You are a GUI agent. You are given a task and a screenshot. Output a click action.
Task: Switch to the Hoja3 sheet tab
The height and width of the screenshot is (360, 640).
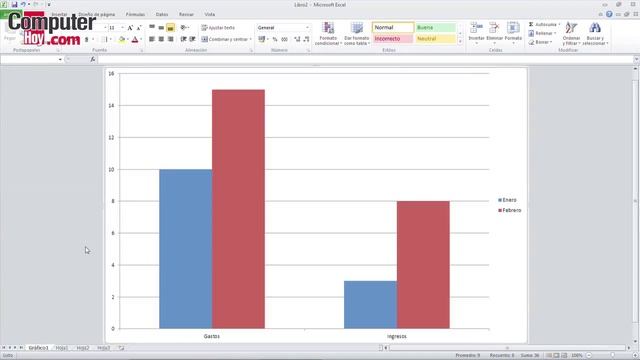[x=104, y=348]
